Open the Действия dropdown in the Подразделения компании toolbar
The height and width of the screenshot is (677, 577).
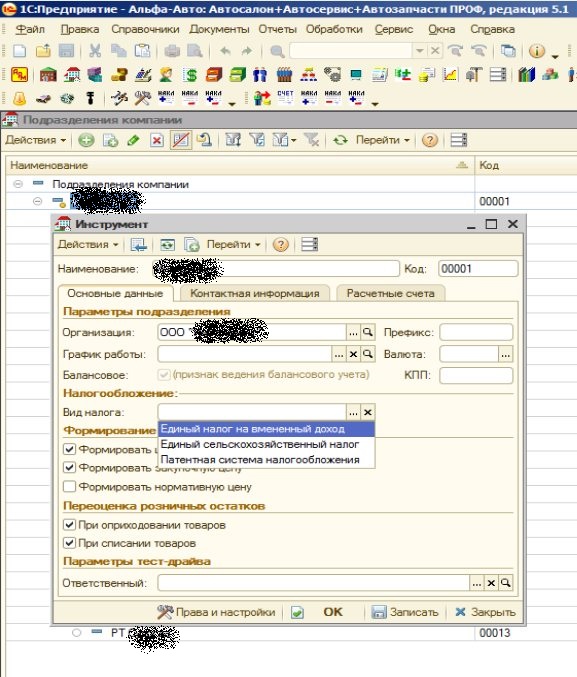pyautogui.click(x=35, y=140)
